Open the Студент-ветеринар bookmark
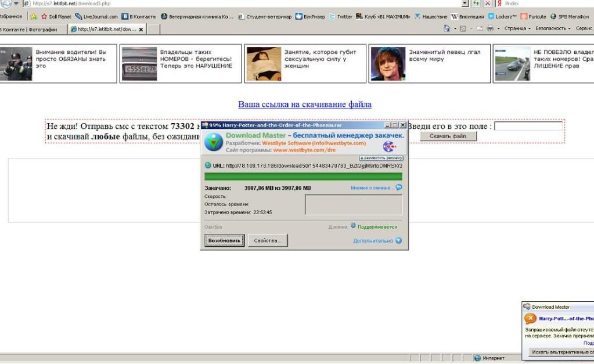Image resolution: width=594 pixels, height=364 pixels. pyautogui.click(x=265, y=16)
